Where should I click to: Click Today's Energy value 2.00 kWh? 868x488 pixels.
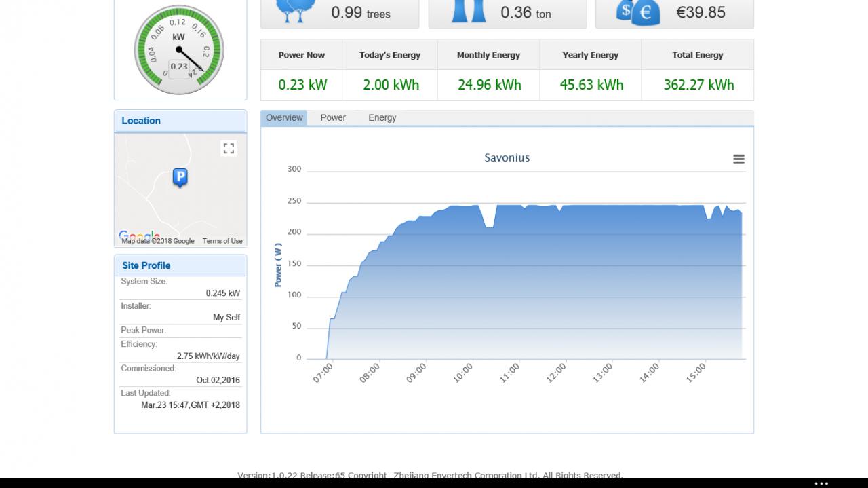click(391, 85)
